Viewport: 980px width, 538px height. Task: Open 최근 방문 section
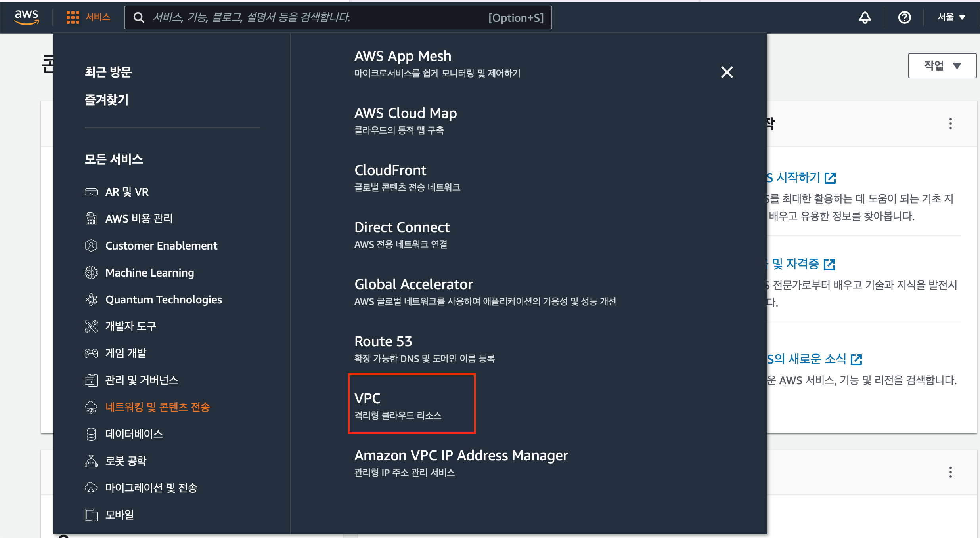click(108, 72)
